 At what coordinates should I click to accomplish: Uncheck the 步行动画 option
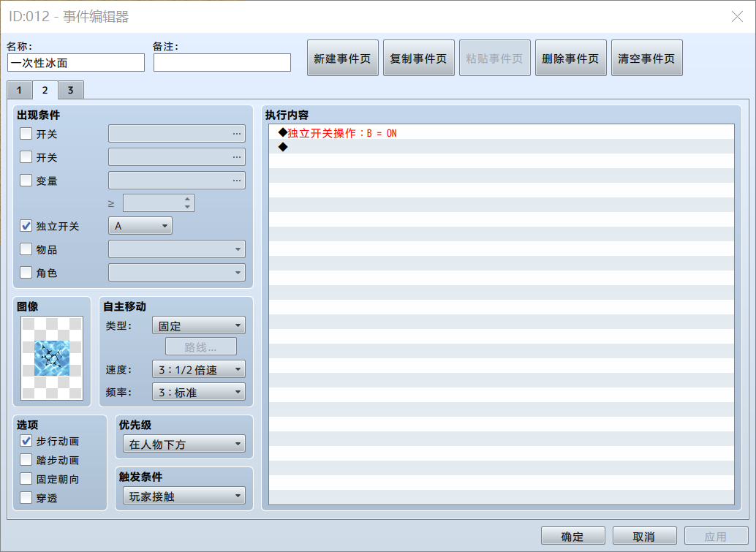point(26,441)
